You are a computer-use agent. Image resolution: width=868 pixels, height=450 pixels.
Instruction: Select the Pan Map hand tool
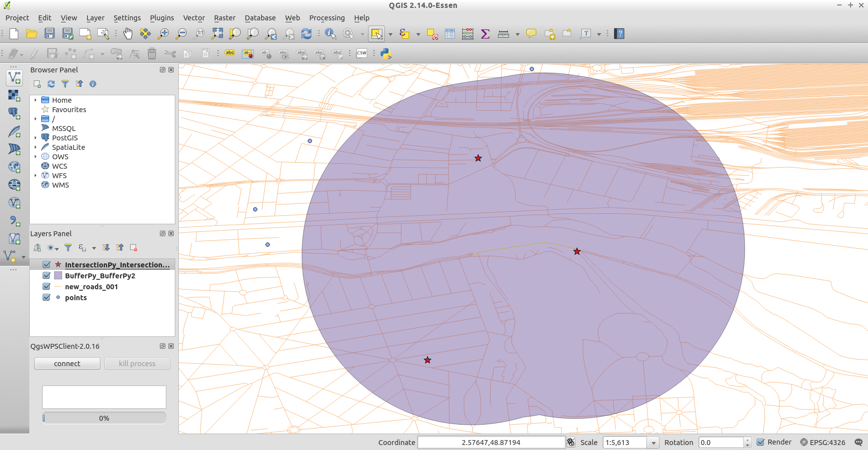pyautogui.click(x=128, y=34)
